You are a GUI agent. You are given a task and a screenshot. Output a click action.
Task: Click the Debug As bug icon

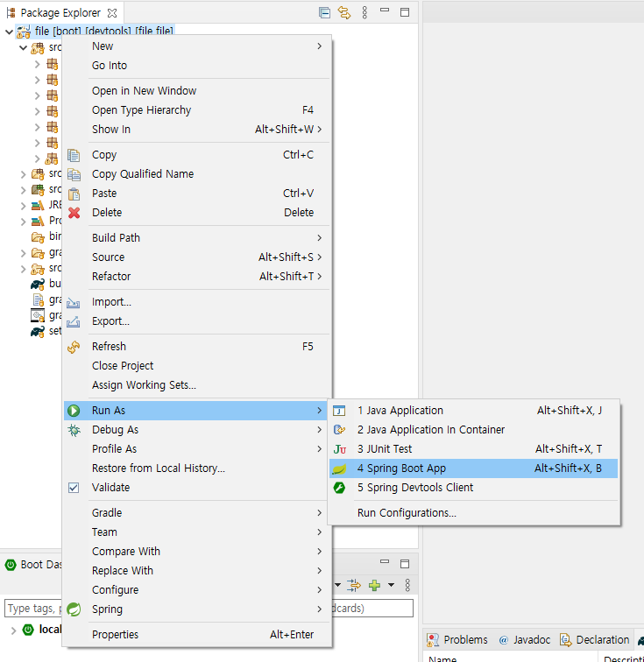[74, 430]
